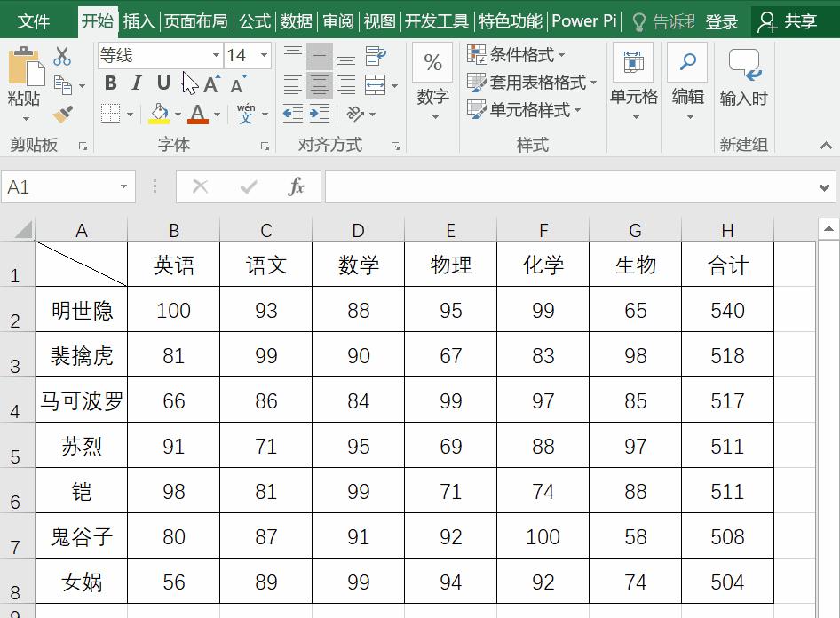The height and width of the screenshot is (618, 840).
Task: Open the font name dropdown showing 等线
Action: (218, 55)
